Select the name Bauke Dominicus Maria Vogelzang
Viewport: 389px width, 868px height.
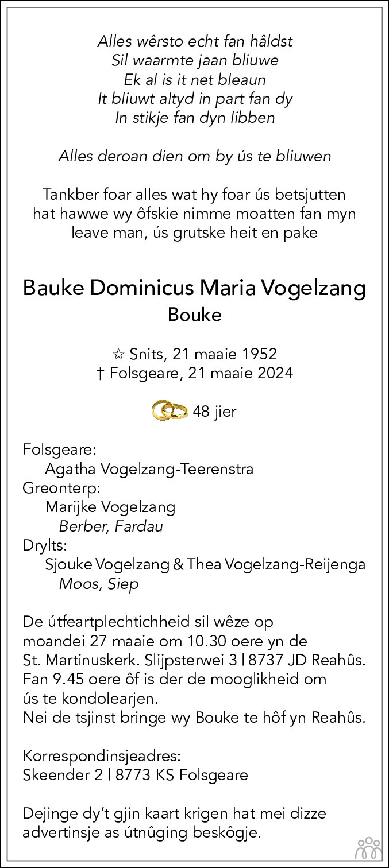pyautogui.click(x=194, y=288)
